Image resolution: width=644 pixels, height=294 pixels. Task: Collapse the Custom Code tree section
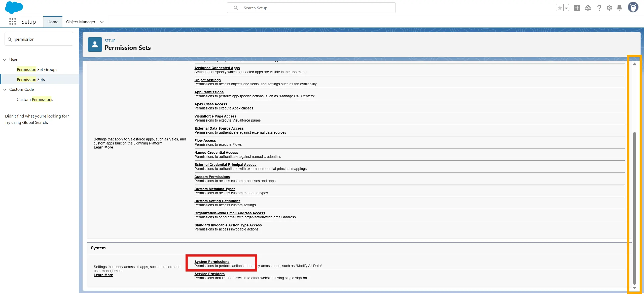(5, 90)
